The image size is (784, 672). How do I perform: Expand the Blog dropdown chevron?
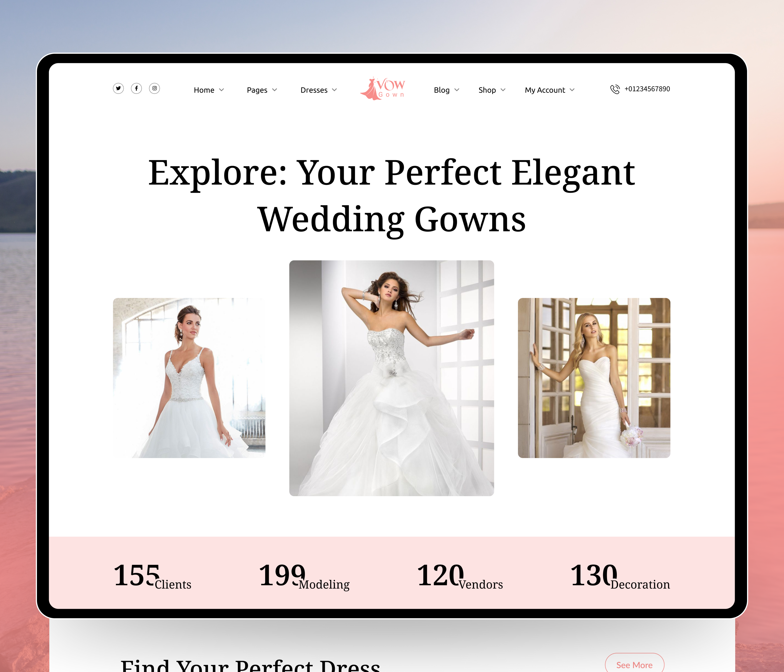[x=456, y=90]
